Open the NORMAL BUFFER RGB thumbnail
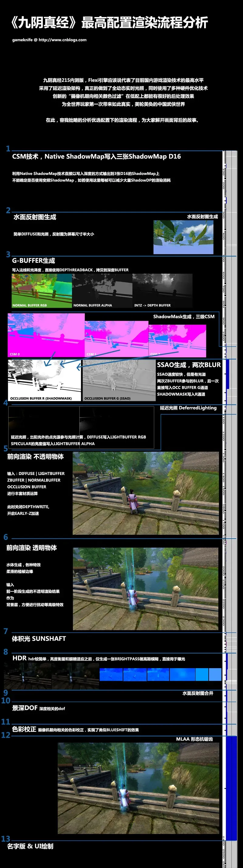Viewport: 243px width, 868px height. 41,290
